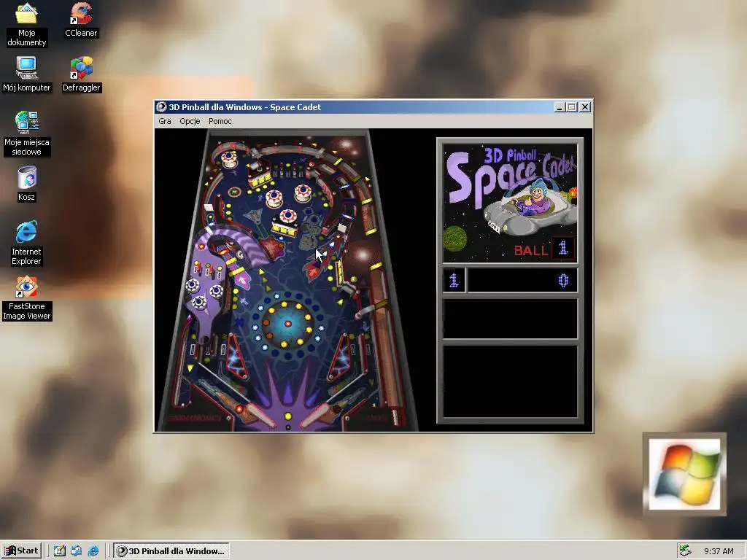Select Mój komputer desktop icon
This screenshot has height=560, width=747.
(27, 74)
